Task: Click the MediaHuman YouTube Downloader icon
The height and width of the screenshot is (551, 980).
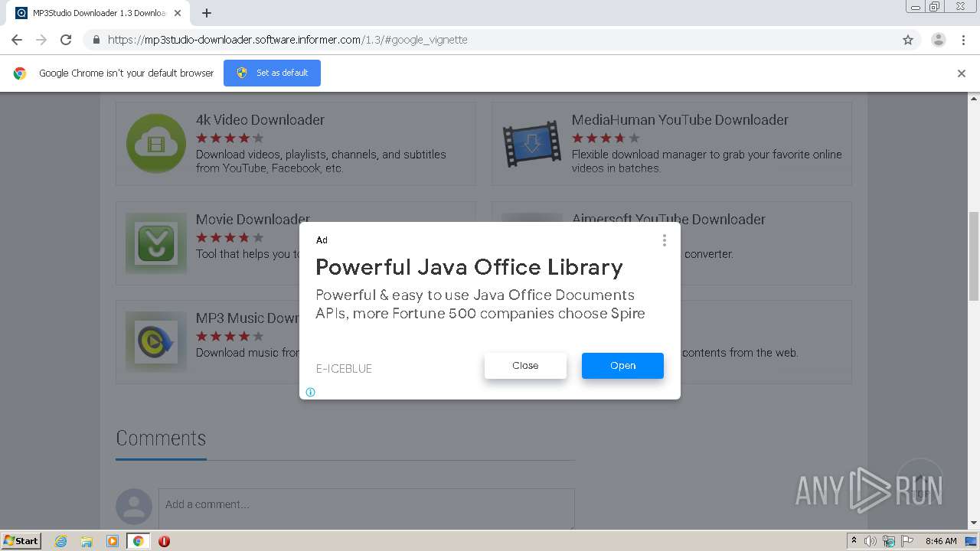Action: 531,143
